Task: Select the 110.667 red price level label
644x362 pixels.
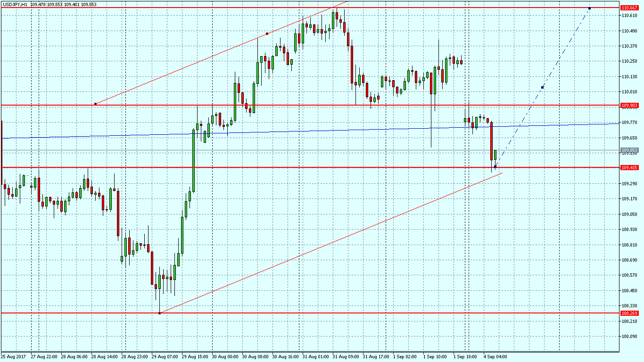Action: (629, 8)
